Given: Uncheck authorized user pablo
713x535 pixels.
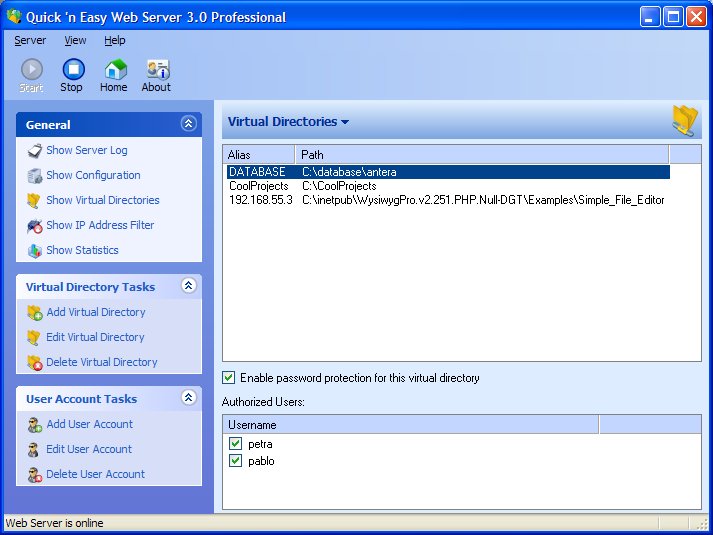Looking at the screenshot, I should point(235,460).
